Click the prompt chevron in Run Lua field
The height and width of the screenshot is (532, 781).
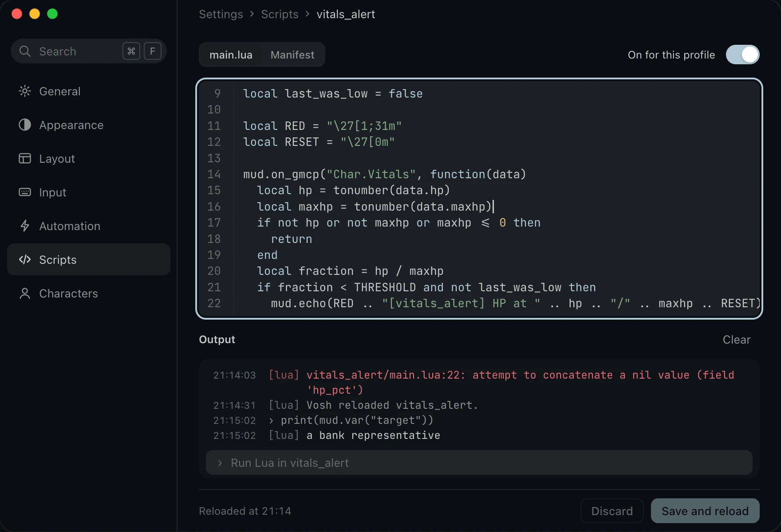[x=220, y=463]
